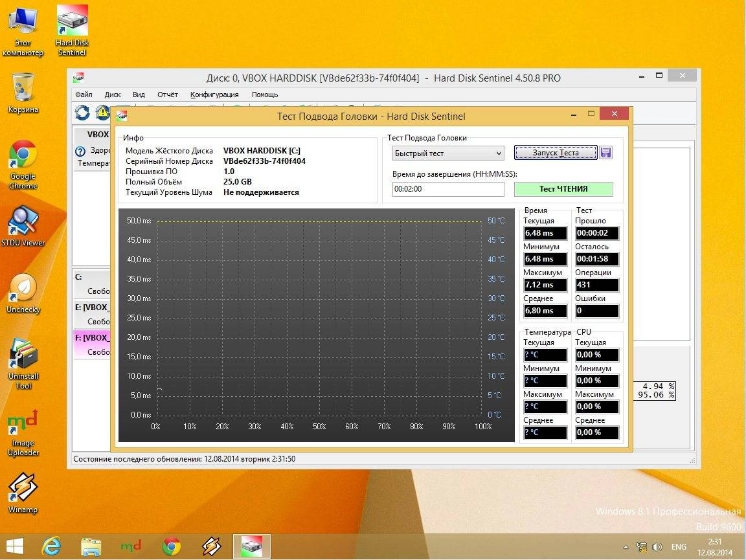Click the main window resize grip corner

(693, 460)
